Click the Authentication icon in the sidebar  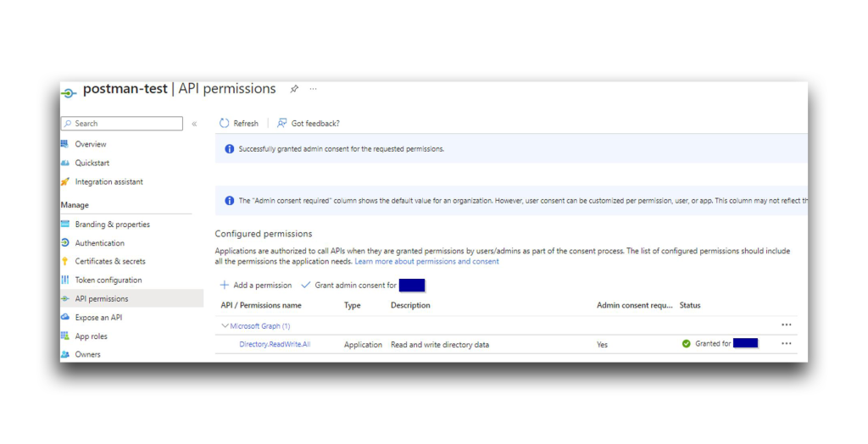pyautogui.click(x=64, y=242)
